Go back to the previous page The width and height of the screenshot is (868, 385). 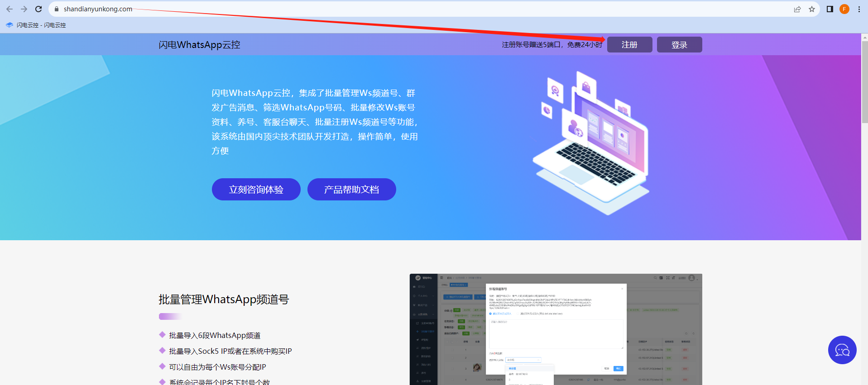coord(10,9)
